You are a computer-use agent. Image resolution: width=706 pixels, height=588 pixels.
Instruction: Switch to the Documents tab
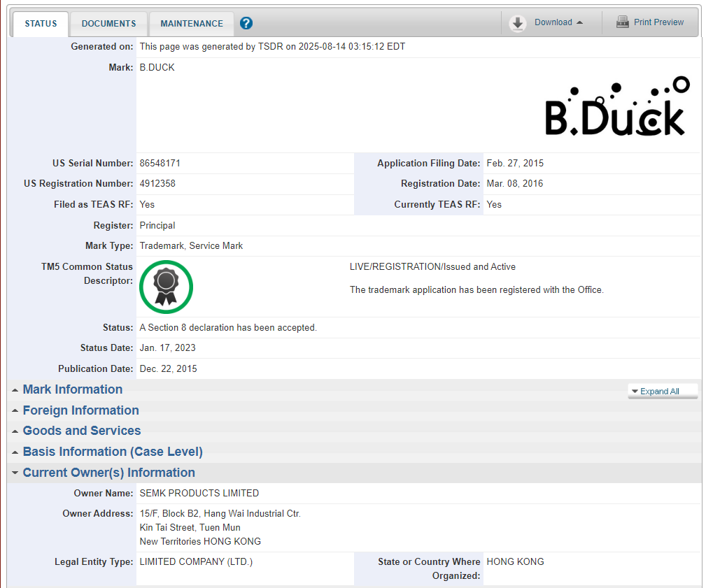[x=108, y=24]
